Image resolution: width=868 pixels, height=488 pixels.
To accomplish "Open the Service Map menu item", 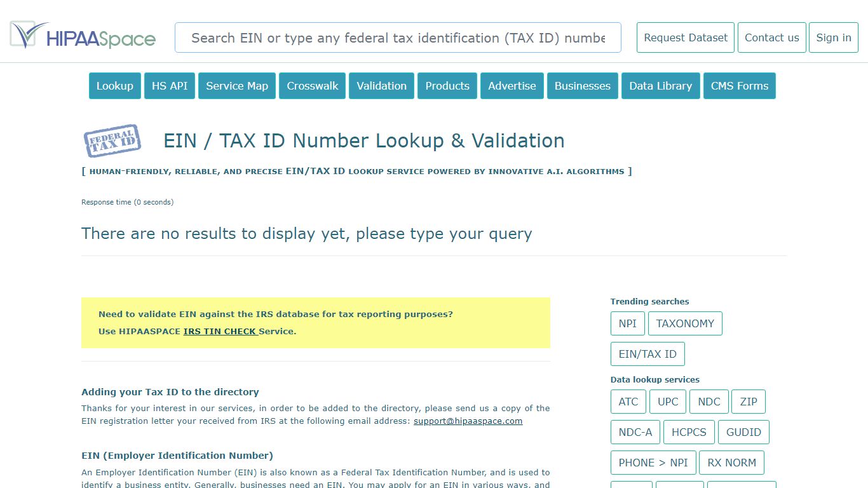I will (237, 86).
